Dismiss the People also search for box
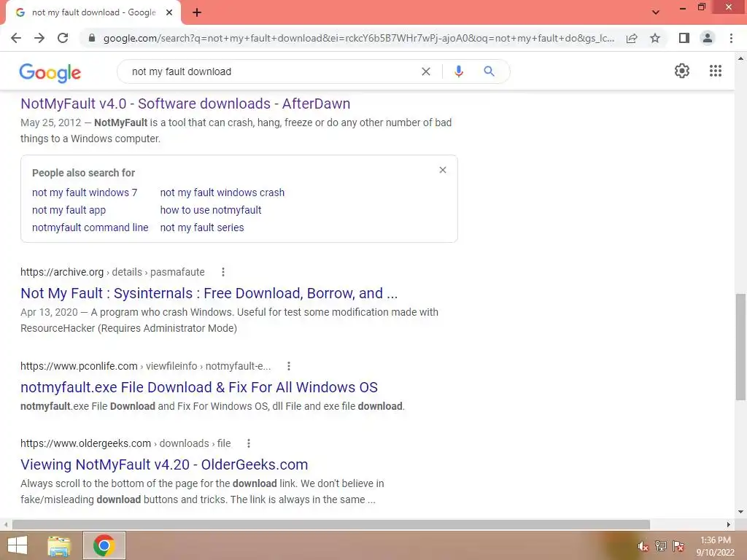The image size is (747, 560). 443,170
